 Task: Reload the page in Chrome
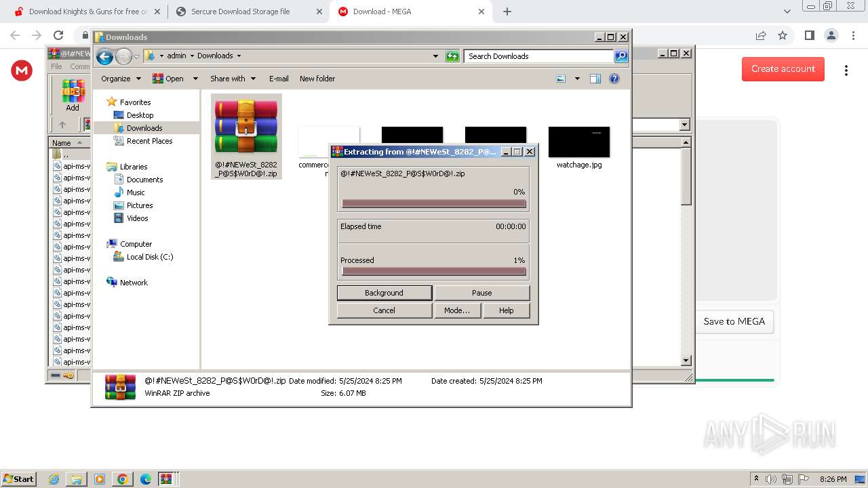tap(58, 35)
